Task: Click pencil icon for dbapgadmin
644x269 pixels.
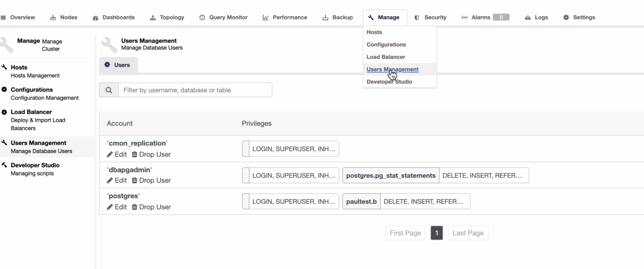Action: click(x=110, y=180)
